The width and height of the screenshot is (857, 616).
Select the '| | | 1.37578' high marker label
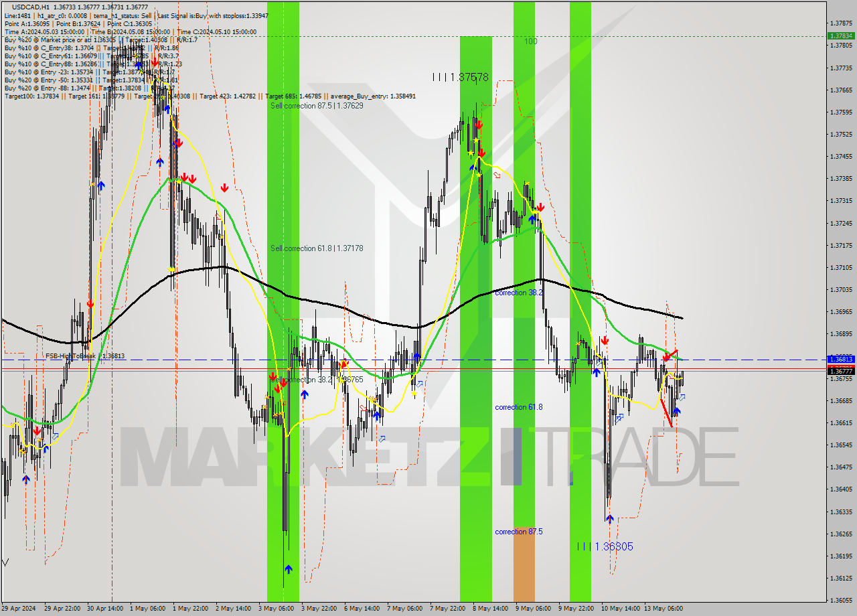[x=460, y=78]
